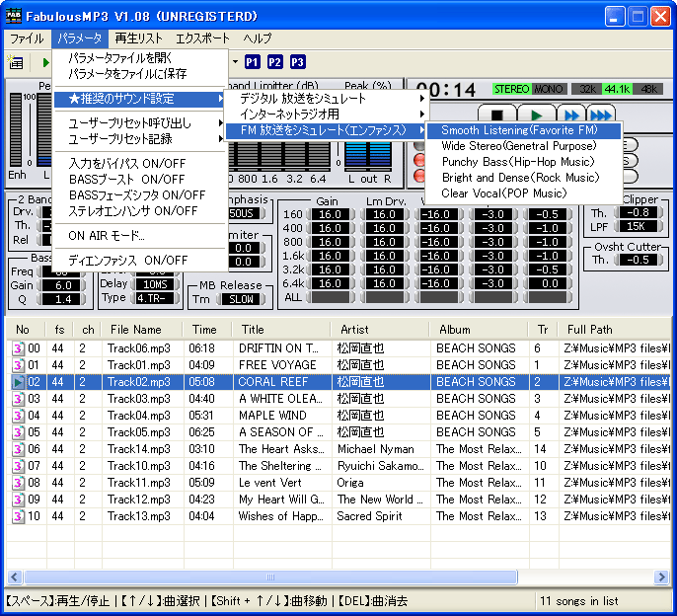Click the MP3 icon for Track04.mp3 row
Viewport: 677px width, 616px height.
pyautogui.click(x=18, y=416)
